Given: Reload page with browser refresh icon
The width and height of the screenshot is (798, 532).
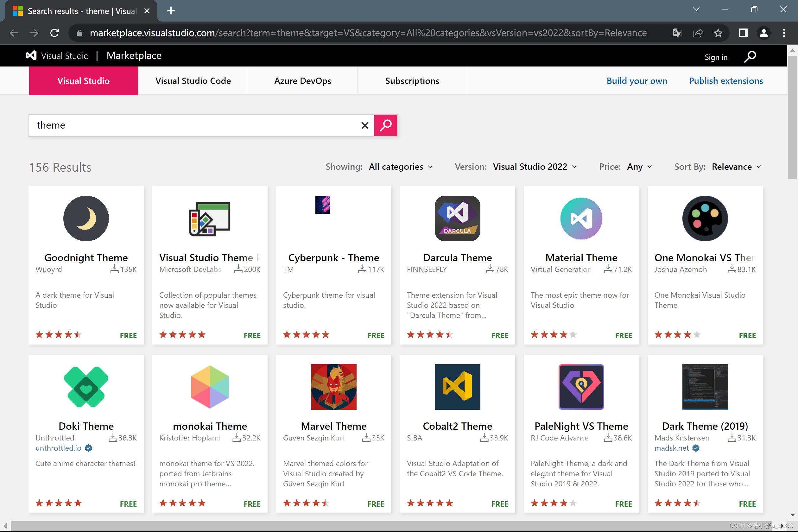Looking at the screenshot, I should point(54,33).
